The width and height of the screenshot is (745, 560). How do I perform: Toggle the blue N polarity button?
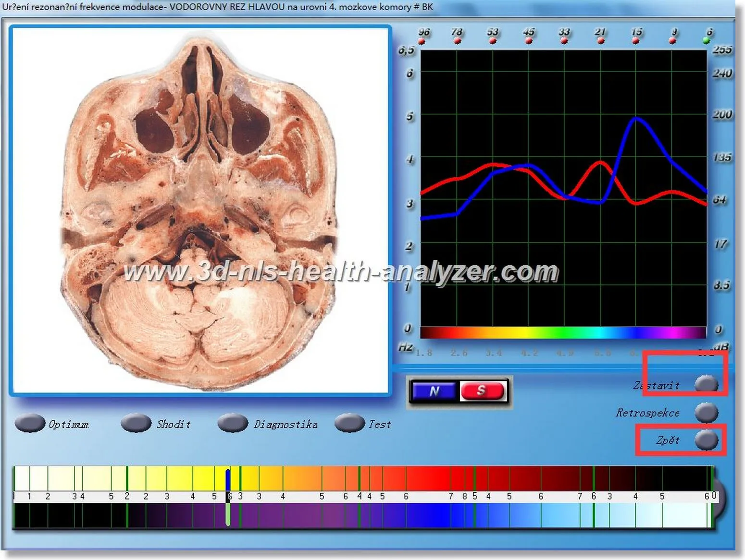coord(434,391)
